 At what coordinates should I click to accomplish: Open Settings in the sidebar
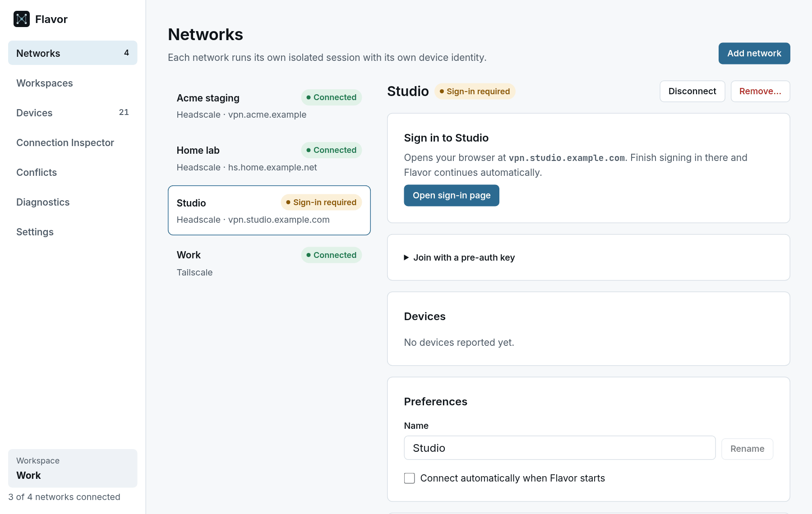pos(73,232)
